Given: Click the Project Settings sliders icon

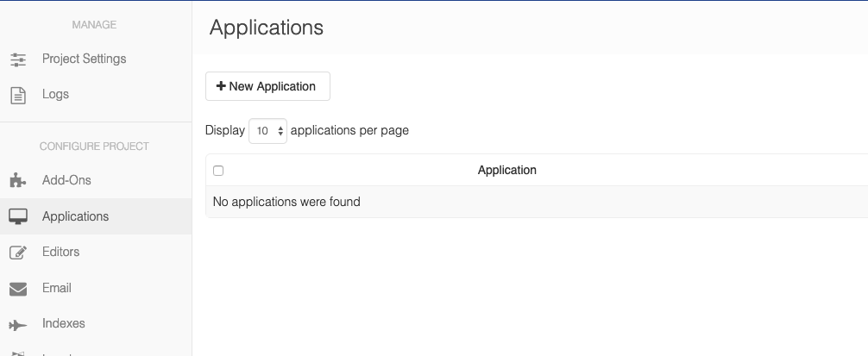Looking at the screenshot, I should (18, 59).
